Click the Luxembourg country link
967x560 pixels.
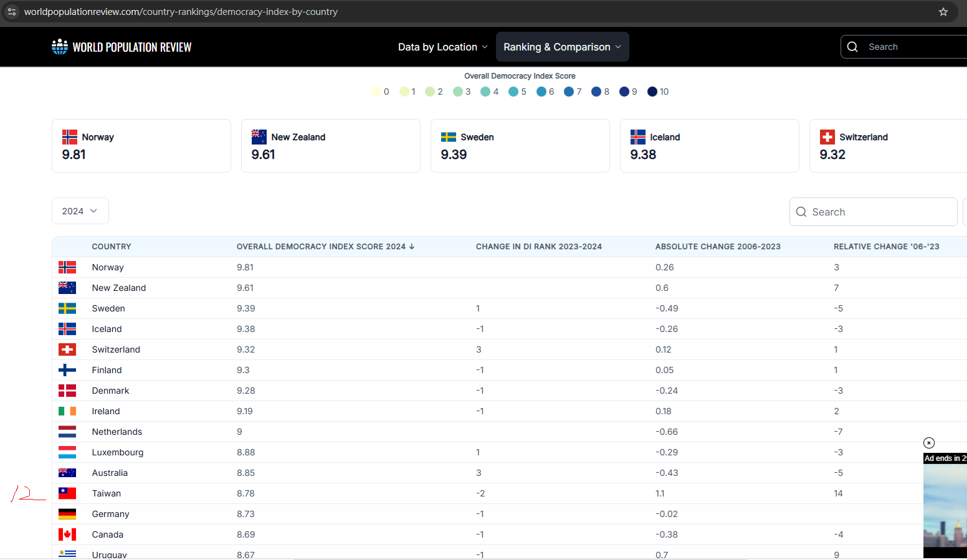[117, 452]
